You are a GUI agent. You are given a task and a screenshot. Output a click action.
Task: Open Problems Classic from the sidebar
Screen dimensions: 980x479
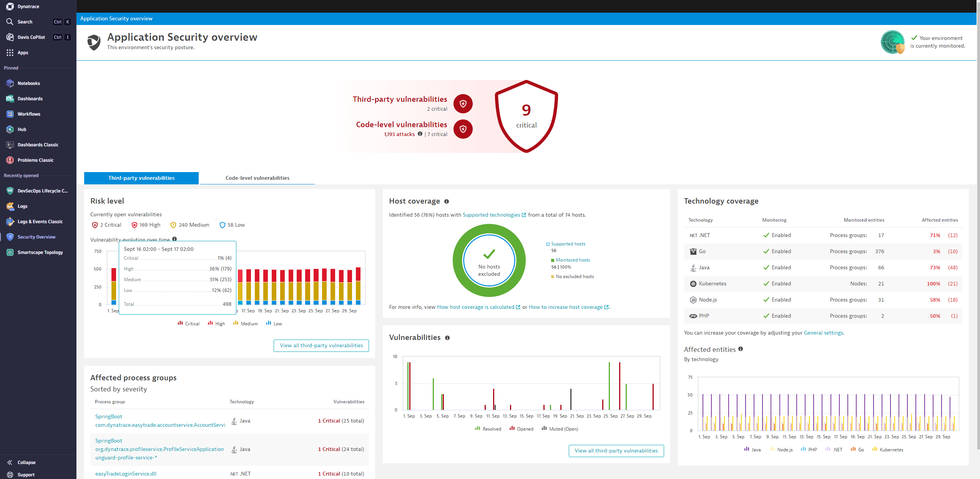[x=10, y=160]
